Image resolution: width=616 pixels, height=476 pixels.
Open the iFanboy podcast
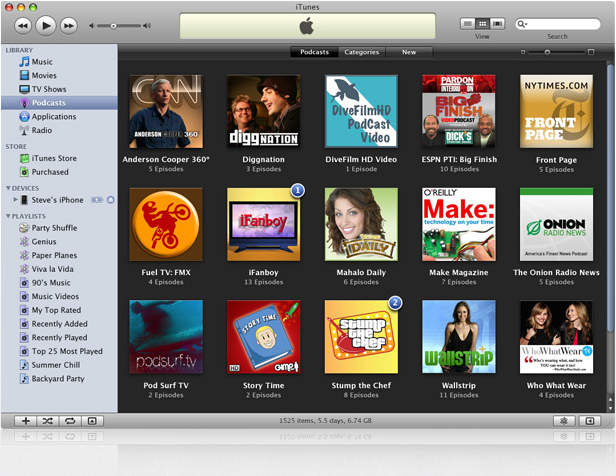(x=264, y=224)
